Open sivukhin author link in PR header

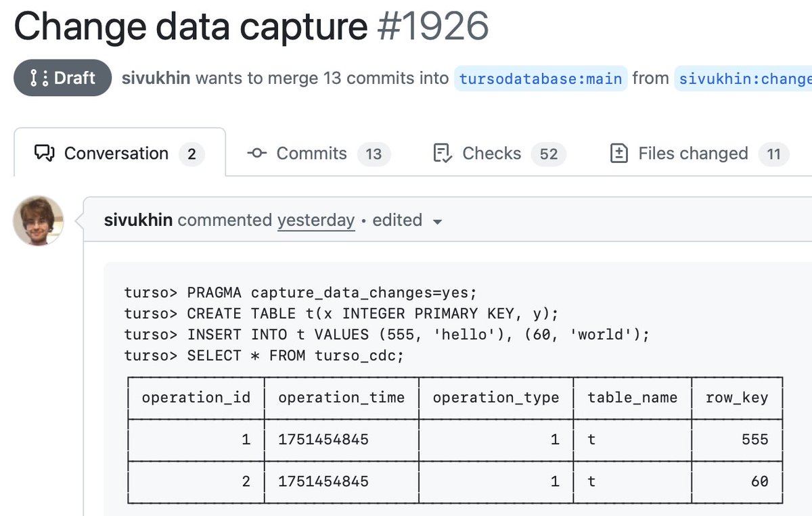coord(156,78)
